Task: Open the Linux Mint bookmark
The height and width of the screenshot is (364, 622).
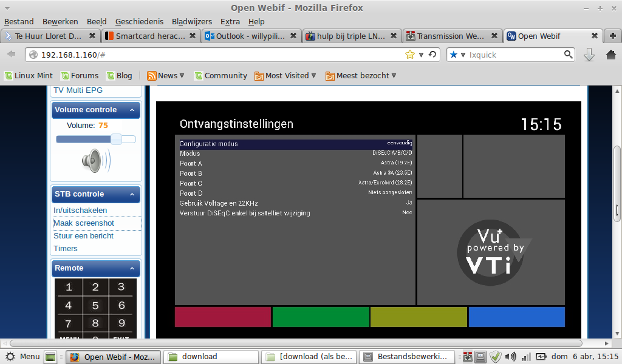Action: pyautogui.click(x=29, y=76)
